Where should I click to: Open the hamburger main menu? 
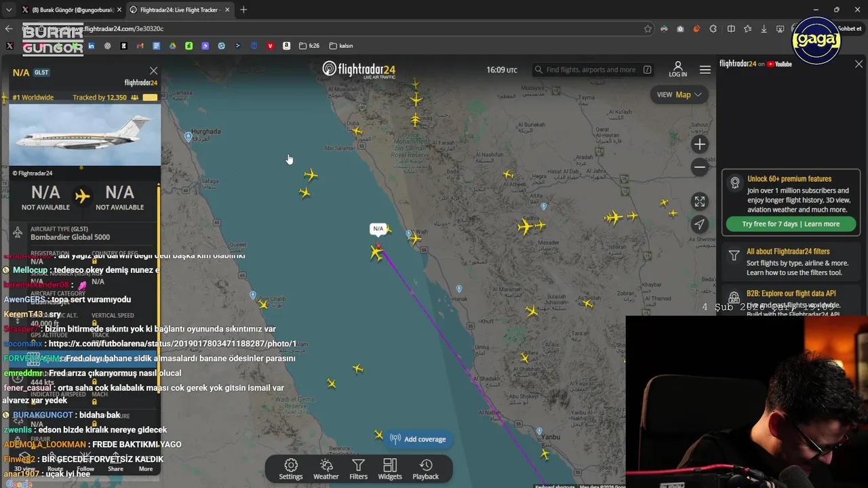coord(705,70)
